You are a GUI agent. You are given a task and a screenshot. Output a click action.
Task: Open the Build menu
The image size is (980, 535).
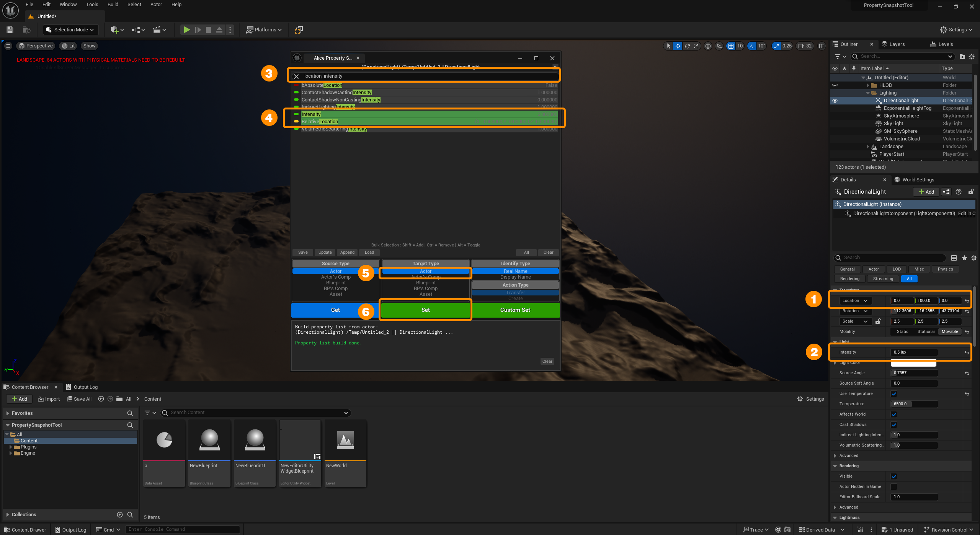pos(113,4)
